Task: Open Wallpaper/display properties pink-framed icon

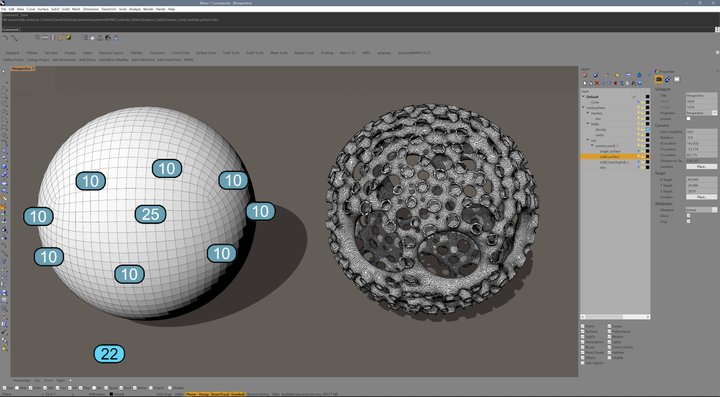Action: 677,79
